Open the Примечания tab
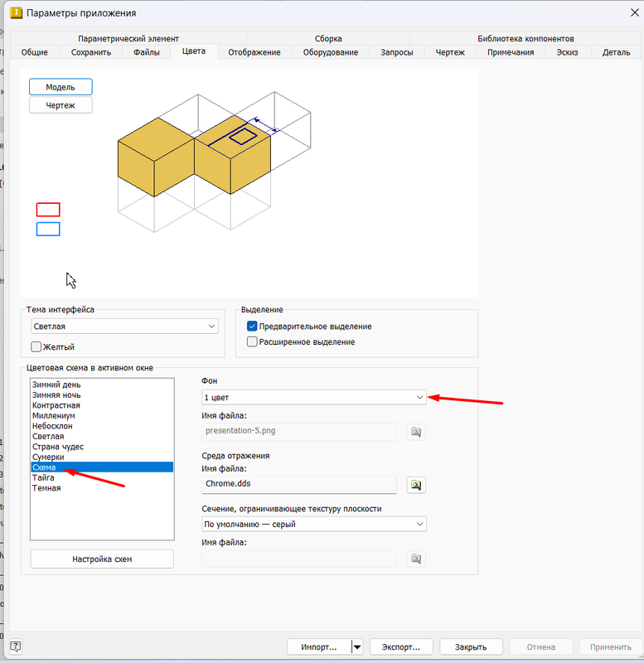644x663 pixels. 511,52
